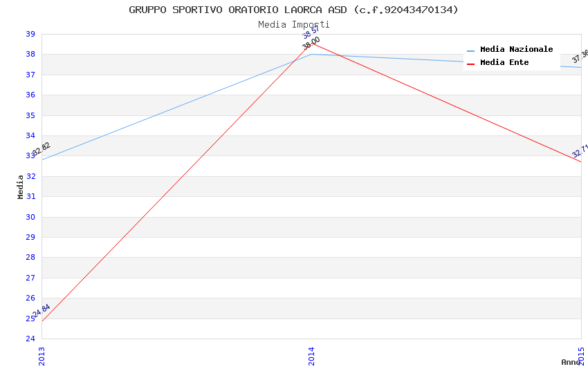Click y-axis tick label 36
588x380 pixels.
30,95
